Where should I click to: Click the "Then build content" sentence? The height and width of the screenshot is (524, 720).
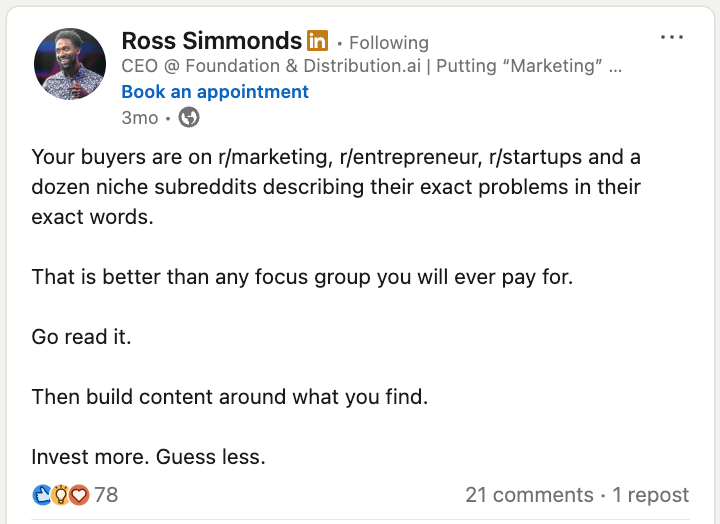(230, 397)
